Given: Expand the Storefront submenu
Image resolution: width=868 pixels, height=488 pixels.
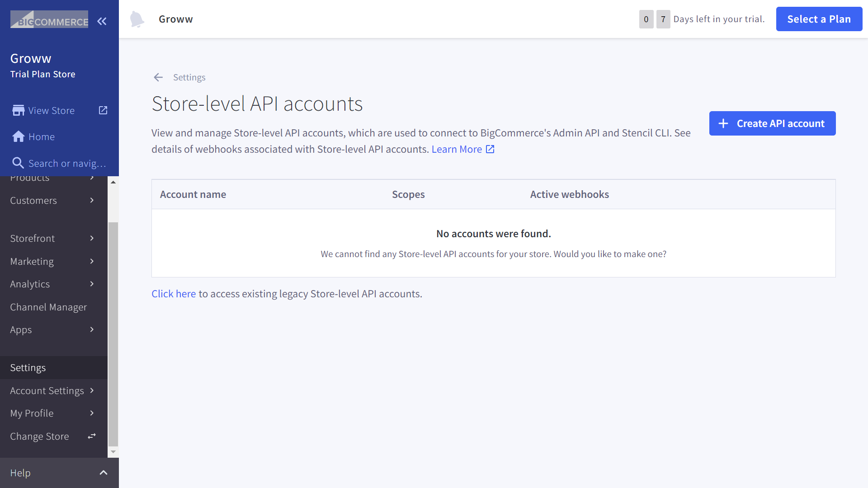Looking at the screenshot, I should click(92, 238).
